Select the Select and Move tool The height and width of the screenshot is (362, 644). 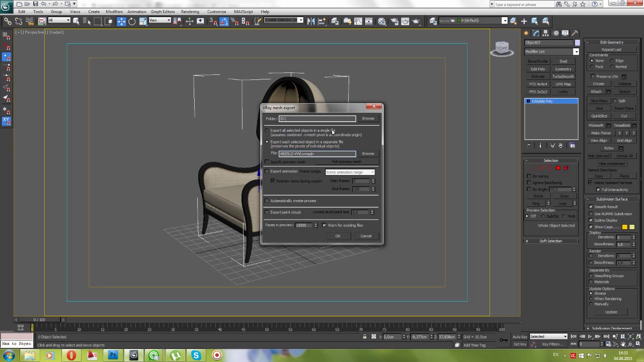coord(121,21)
